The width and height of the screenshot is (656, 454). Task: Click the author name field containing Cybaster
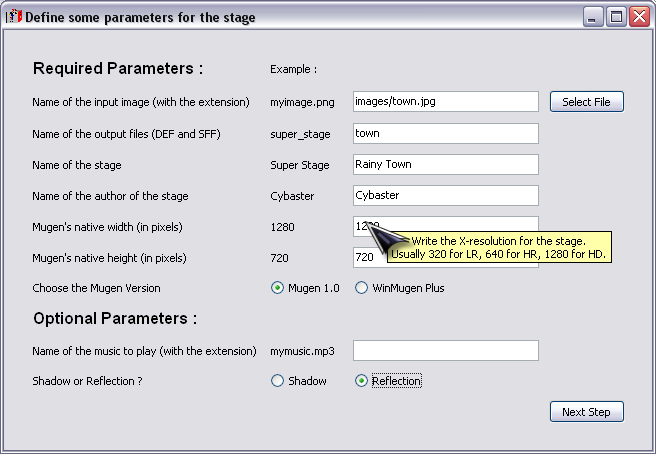click(x=445, y=195)
